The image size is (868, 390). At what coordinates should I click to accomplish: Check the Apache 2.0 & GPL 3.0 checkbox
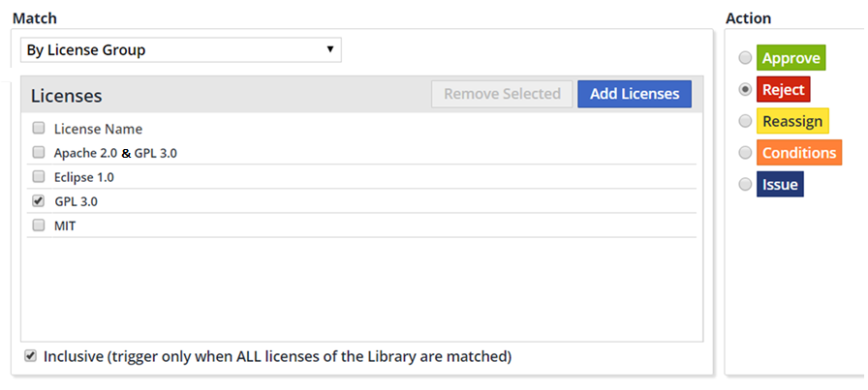[x=39, y=152]
